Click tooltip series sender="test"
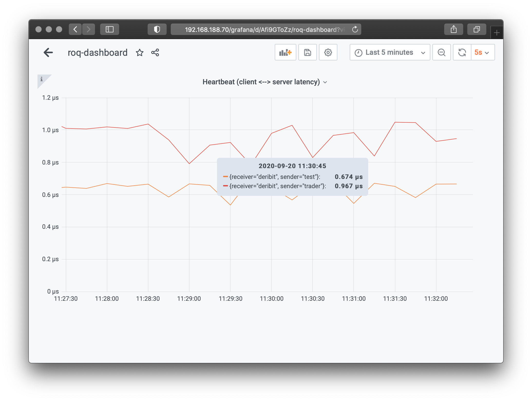This screenshot has height=401, width=532. point(275,177)
